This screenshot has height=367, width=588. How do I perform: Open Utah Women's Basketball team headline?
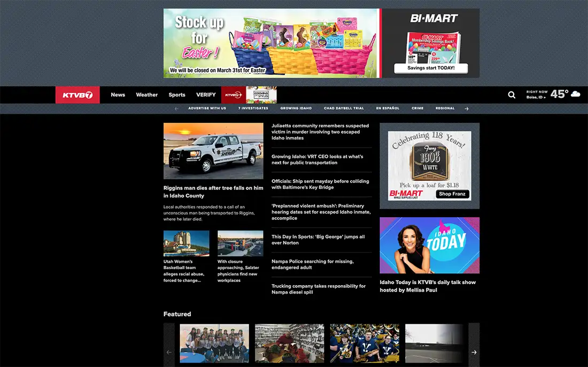(x=184, y=271)
